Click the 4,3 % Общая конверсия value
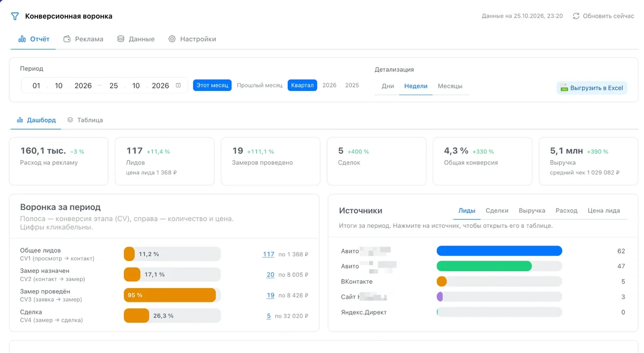644x353 pixels. coord(456,151)
